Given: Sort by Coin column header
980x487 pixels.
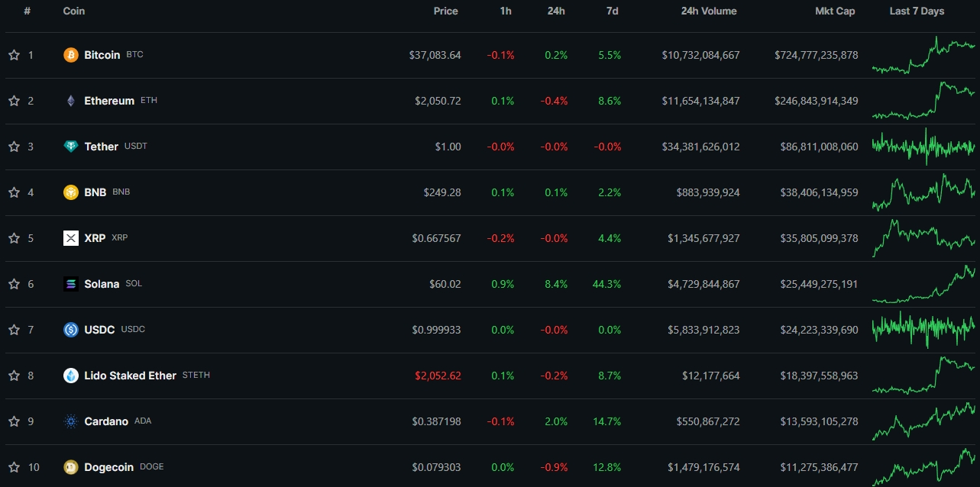Looking at the screenshot, I should pos(74,11).
